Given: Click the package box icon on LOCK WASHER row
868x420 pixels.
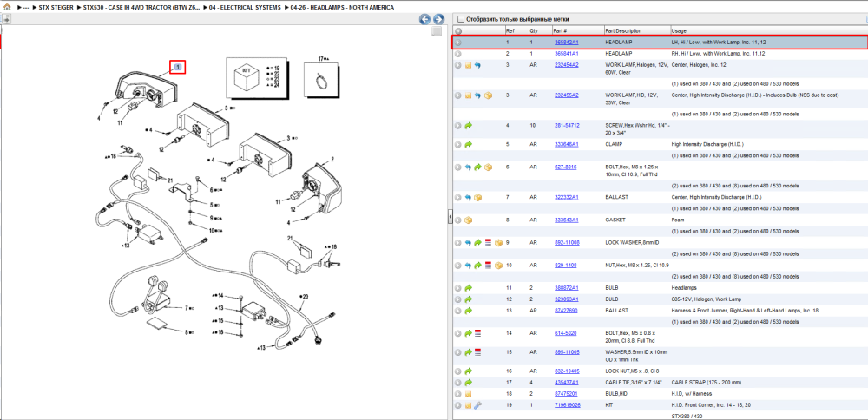Looking at the screenshot, I should [498, 243].
